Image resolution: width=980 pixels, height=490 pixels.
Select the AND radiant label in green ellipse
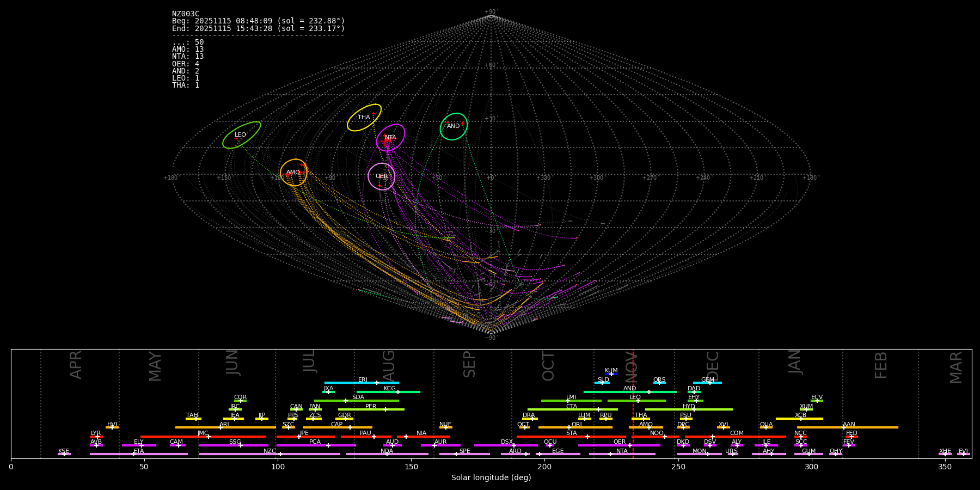(x=453, y=126)
